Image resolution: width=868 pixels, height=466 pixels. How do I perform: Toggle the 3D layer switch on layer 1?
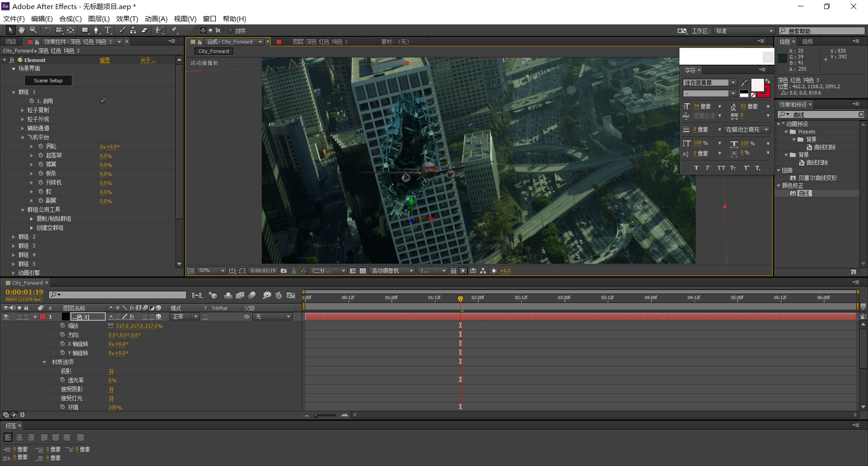158,317
